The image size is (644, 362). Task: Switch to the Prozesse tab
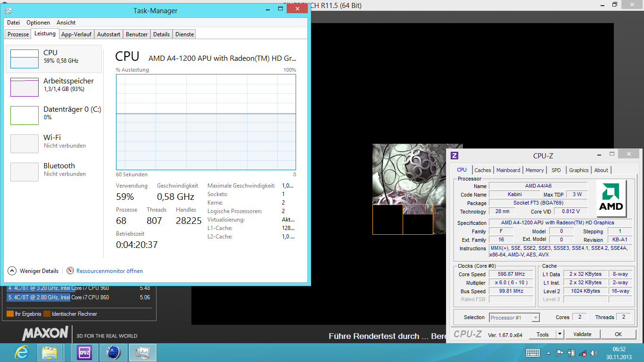[x=18, y=34]
